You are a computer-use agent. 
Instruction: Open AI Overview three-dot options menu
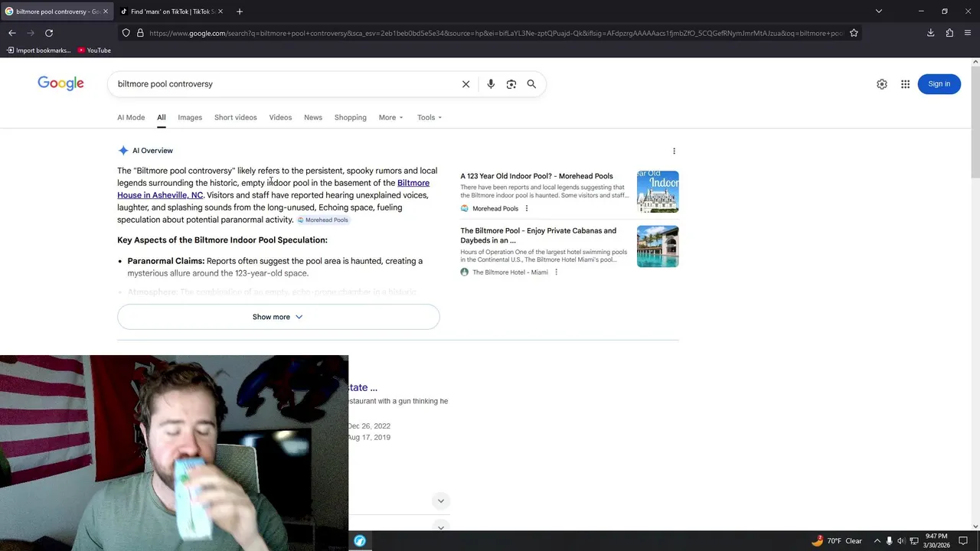(674, 151)
